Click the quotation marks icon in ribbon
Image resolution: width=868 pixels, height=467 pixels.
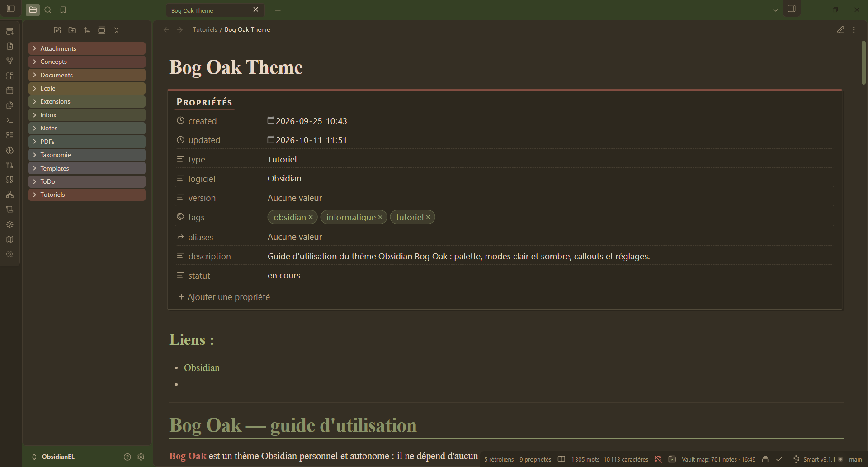pyautogui.click(x=10, y=180)
